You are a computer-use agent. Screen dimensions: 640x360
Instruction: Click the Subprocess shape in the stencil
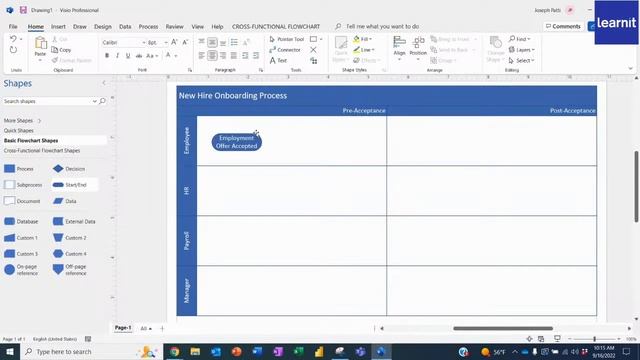pos(23,185)
